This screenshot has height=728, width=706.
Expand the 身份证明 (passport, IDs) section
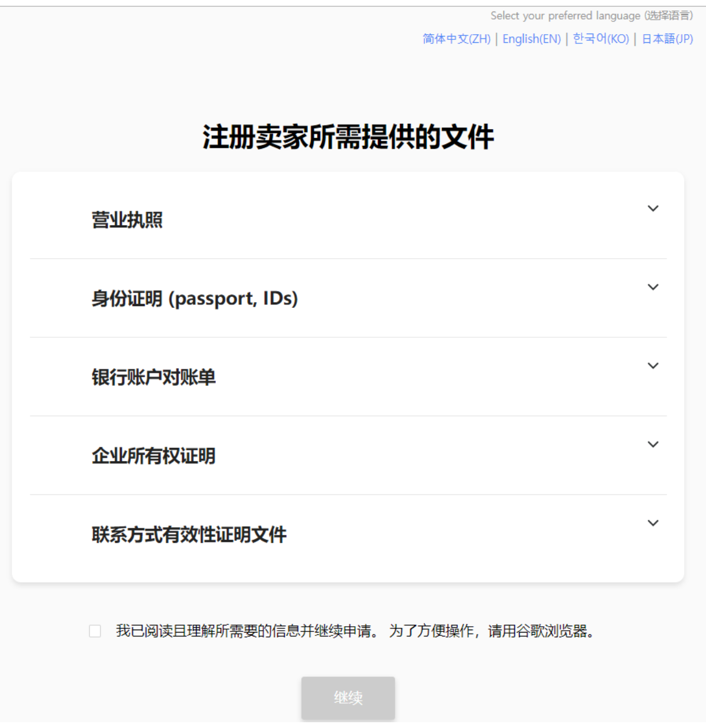click(653, 286)
